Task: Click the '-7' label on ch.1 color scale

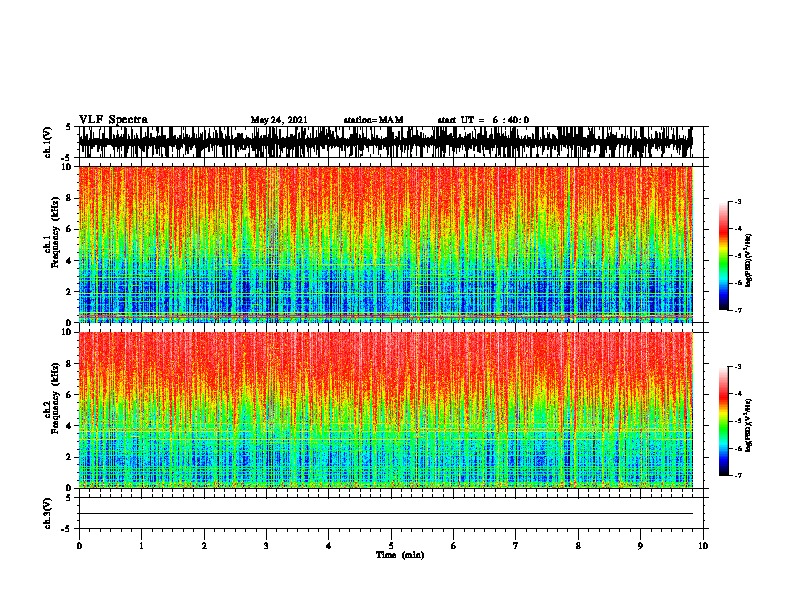Action: pos(737,310)
